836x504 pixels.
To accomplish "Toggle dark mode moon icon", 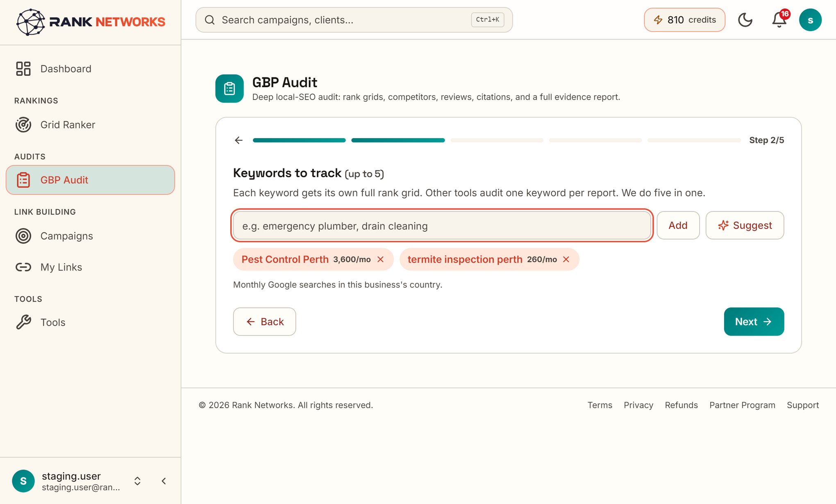I will 745,20.
